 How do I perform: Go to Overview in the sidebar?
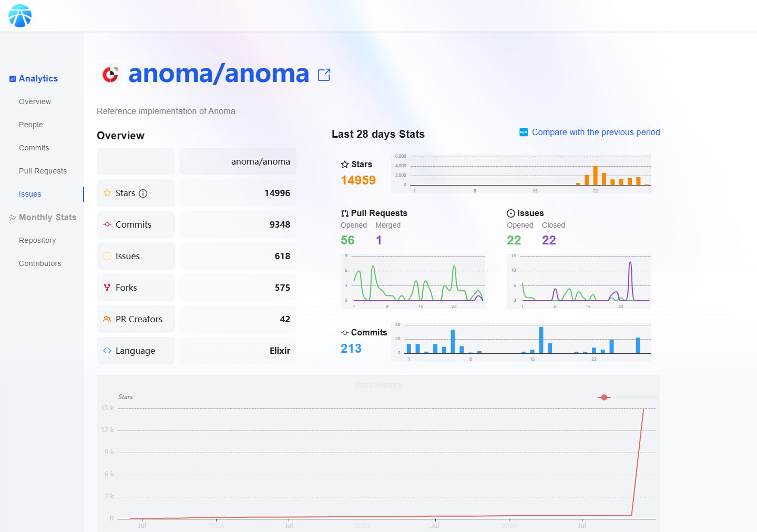tap(35, 101)
